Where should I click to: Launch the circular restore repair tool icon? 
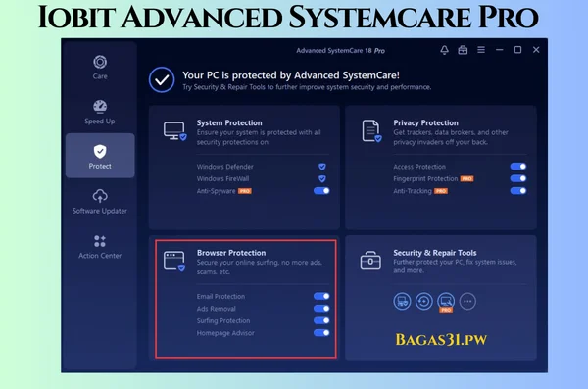point(423,301)
